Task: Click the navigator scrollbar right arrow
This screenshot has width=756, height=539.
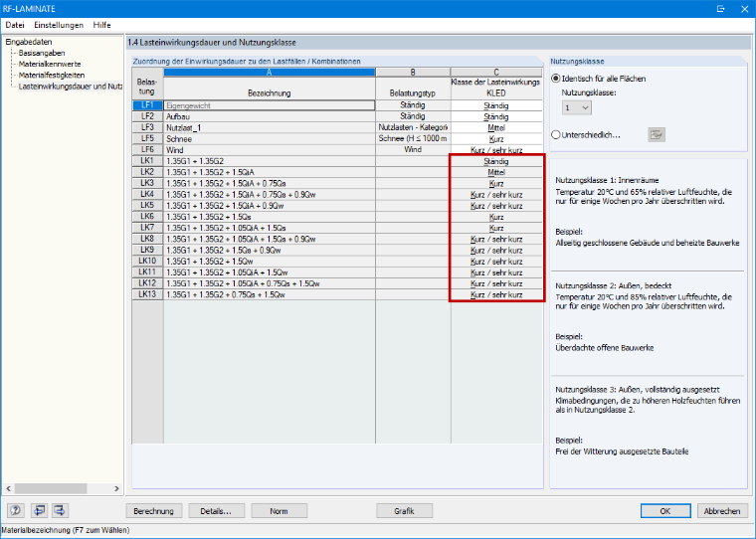Action: coord(116,488)
